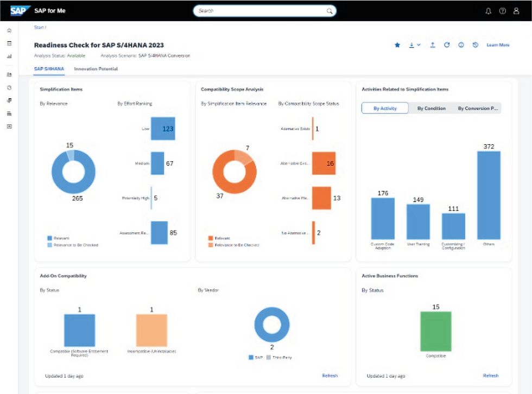532x394 pixels.
Task: Click the Potentially High bar showing 5
Action: tap(151, 198)
